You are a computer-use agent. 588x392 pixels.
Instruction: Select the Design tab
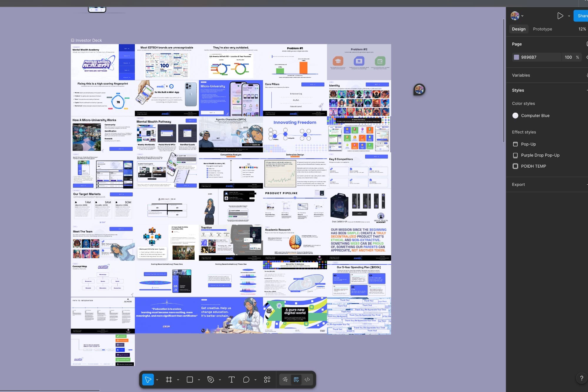click(519, 29)
